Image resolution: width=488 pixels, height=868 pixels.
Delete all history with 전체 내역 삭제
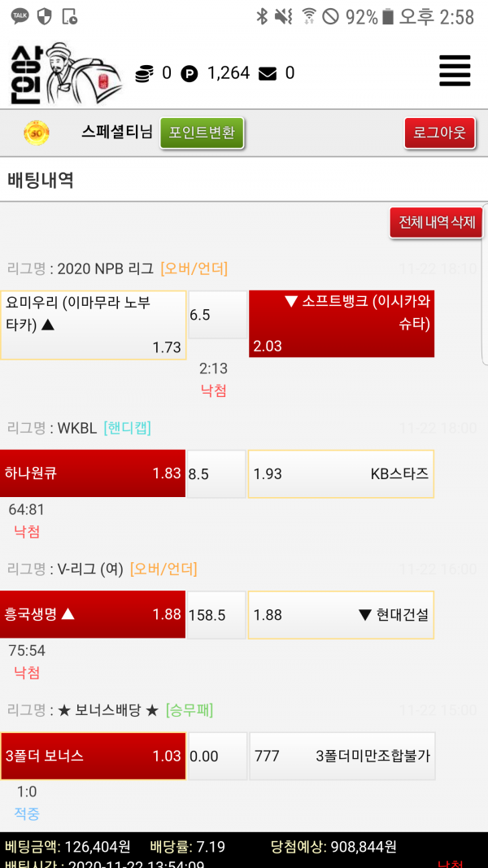pyautogui.click(x=437, y=222)
